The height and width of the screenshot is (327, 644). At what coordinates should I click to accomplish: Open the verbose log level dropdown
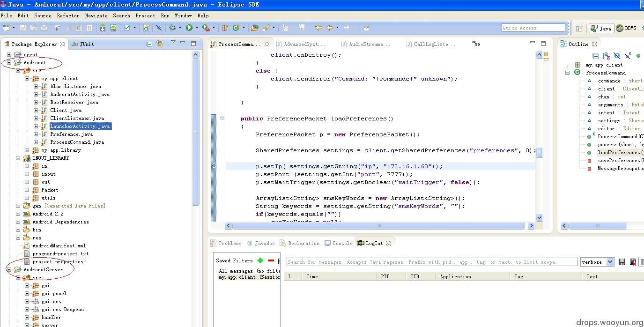click(610, 262)
